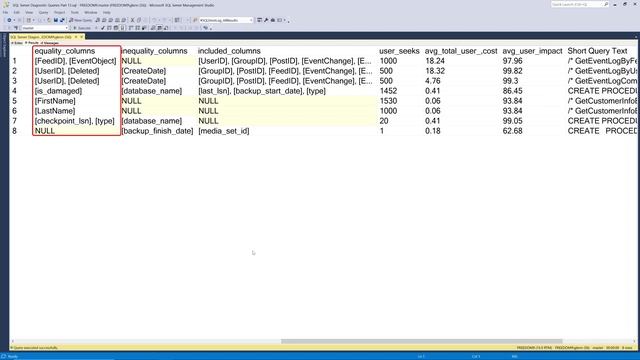640x360 pixels.
Task: Click the Cut icon in the toolbar
Action: point(132,20)
